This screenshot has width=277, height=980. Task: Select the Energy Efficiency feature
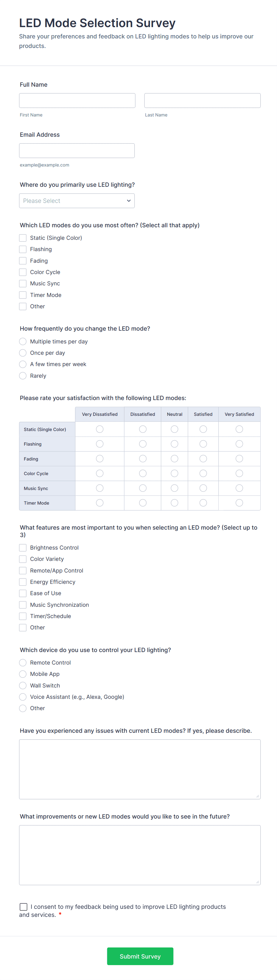(x=22, y=582)
